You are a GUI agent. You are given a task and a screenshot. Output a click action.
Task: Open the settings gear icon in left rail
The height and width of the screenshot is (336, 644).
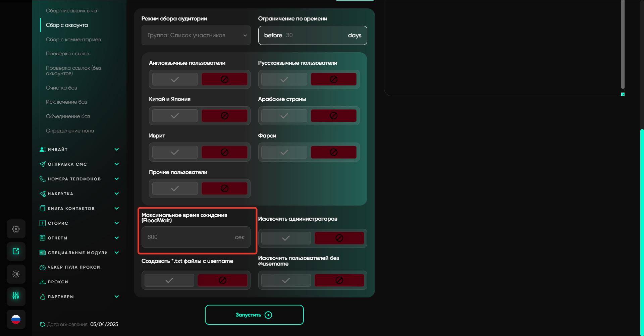(16, 229)
